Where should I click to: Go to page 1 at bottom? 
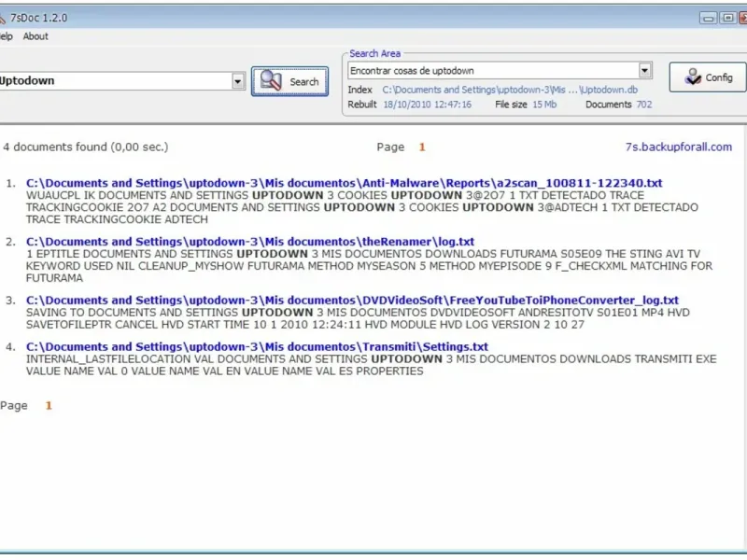tap(49, 406)
